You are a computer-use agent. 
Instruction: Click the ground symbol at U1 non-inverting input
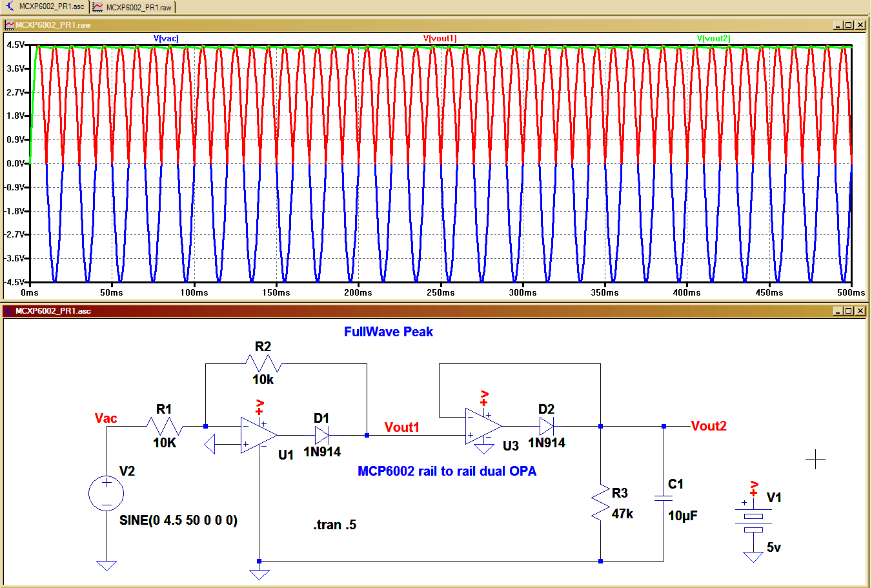(x=210, y=444)
